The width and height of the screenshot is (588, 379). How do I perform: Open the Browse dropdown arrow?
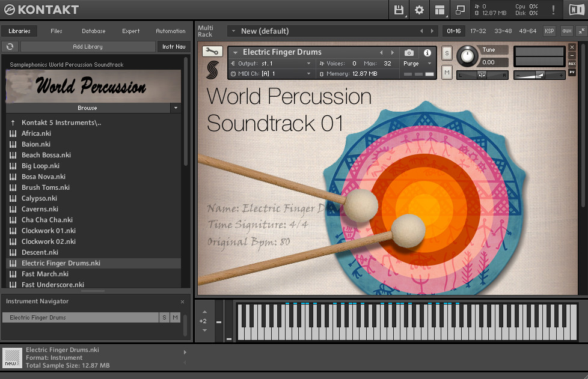point(176,108)
